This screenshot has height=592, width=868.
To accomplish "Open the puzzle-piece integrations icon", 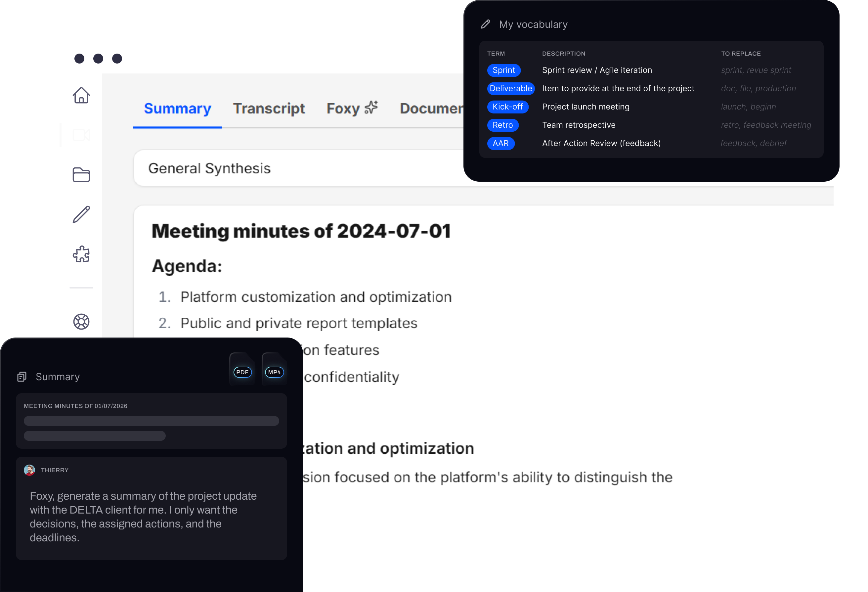I will click(x=81, y=254).
